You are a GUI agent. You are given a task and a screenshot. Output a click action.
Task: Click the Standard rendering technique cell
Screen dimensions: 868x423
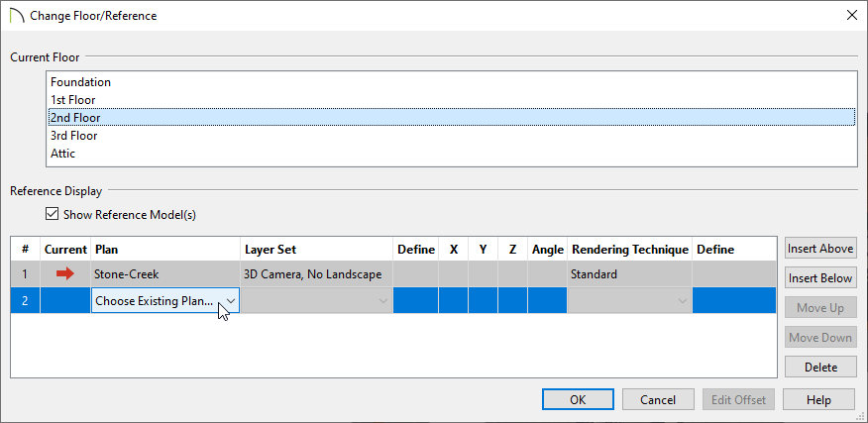pyautogui.click(x=629, y=274)
